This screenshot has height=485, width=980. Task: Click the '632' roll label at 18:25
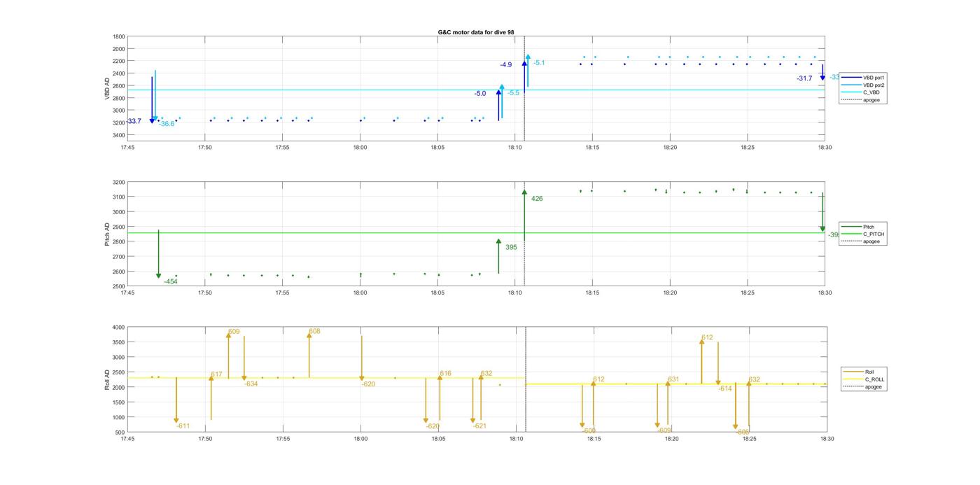pos(755,380)
